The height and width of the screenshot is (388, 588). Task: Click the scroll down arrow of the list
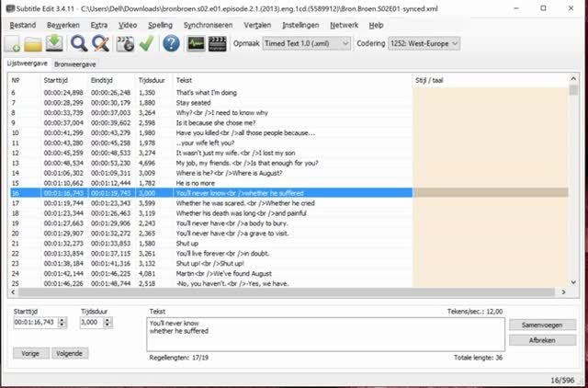(573, 282)
